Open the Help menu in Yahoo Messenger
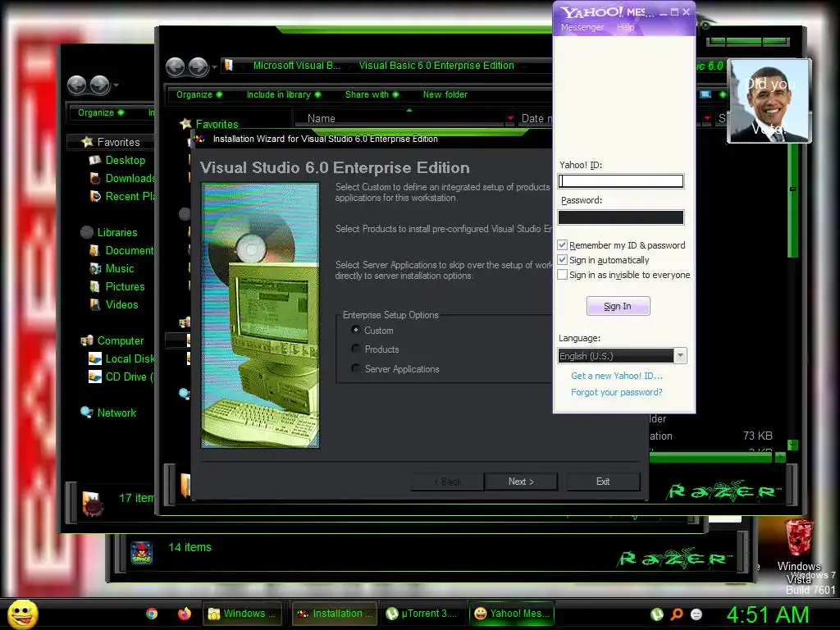The width and height of the screenshot is (840, 630). [x=625, y=27]
